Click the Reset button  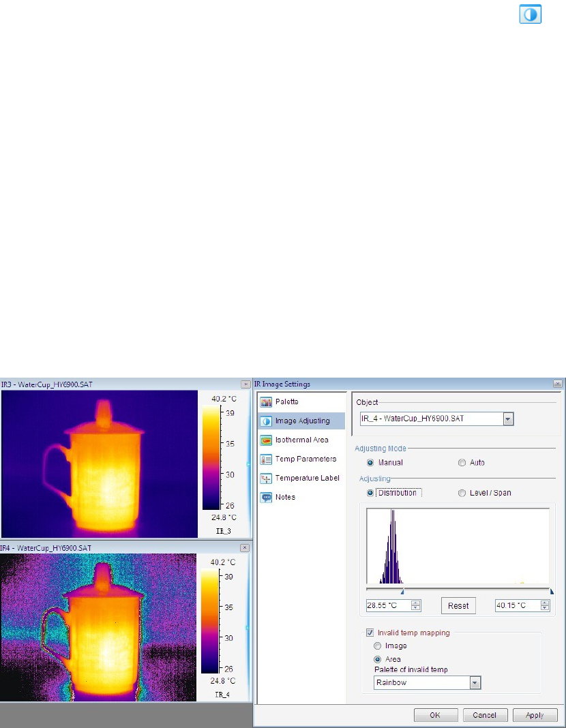click(458, 605)
